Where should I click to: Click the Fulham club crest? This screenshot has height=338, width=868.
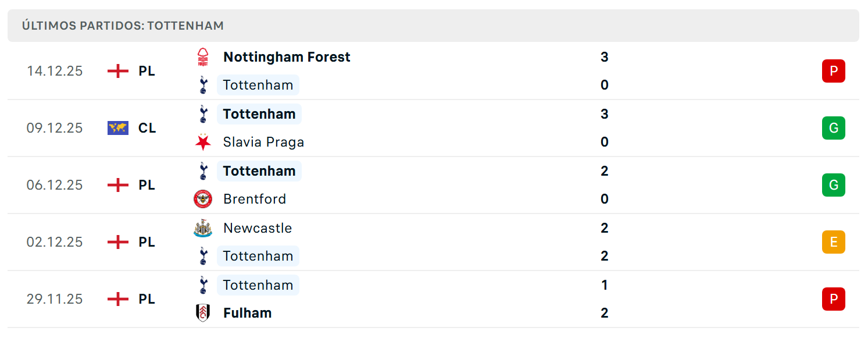[203, 313]
